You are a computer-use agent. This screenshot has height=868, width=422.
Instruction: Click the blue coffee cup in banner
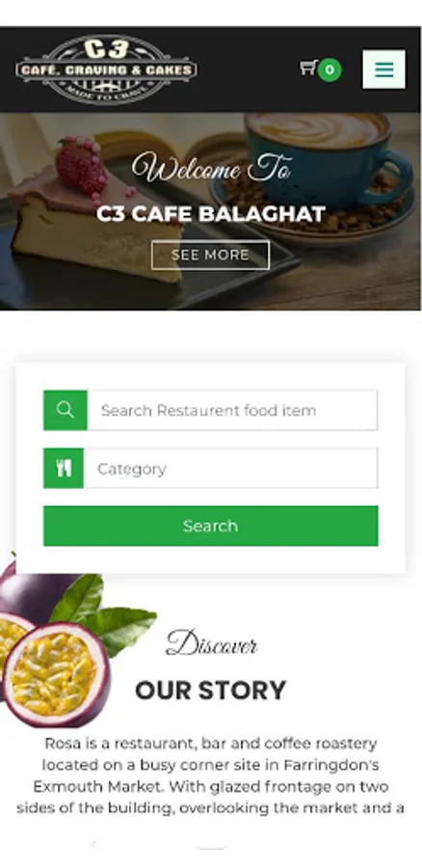[x=327, y=160]
